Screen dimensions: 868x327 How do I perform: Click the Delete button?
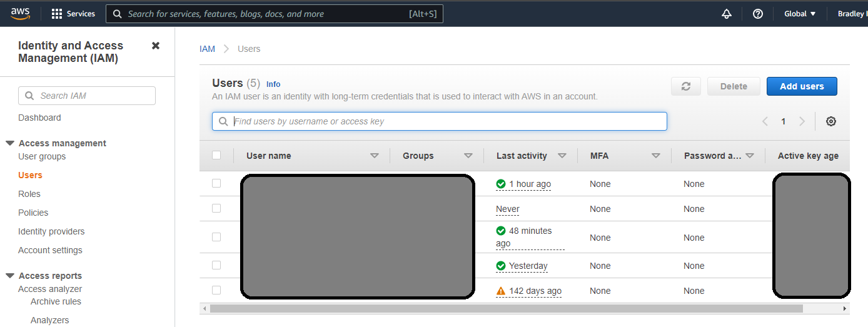tap(734, 86)
